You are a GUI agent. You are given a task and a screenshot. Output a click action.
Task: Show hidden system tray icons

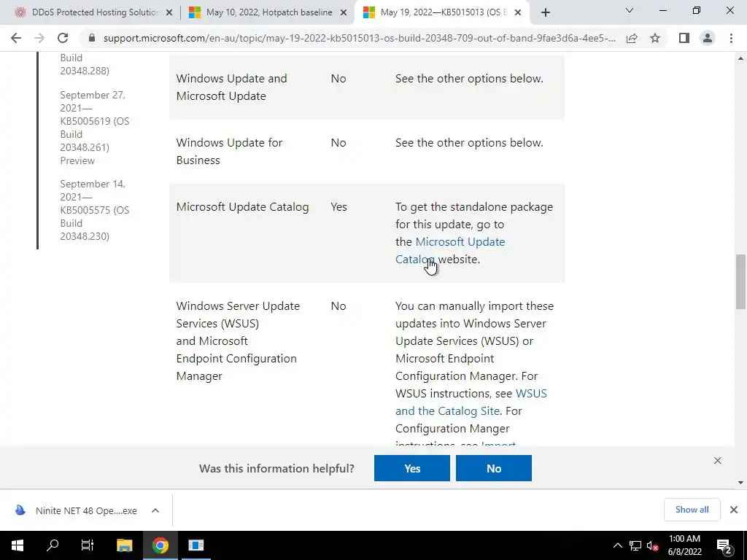click(617, 545)
